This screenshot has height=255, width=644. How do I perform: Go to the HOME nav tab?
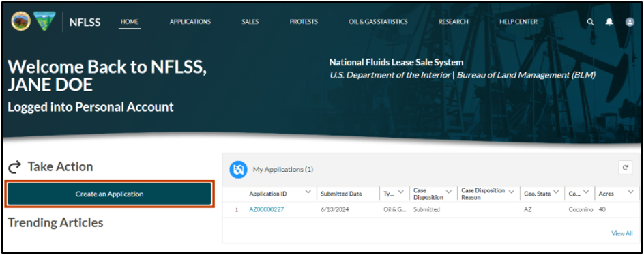pyautogui.click(x=130, y=22)
